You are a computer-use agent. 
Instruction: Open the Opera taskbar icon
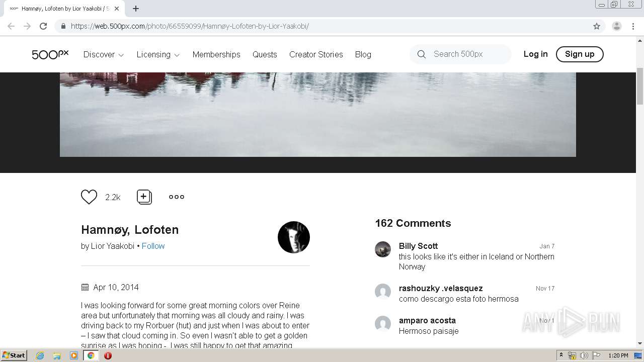108,355
